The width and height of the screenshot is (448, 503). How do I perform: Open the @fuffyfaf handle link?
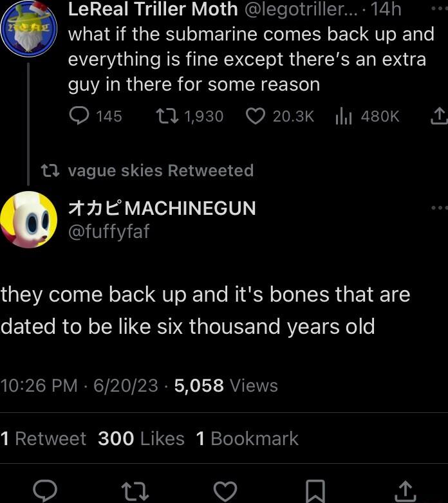[x=108, y=231]
